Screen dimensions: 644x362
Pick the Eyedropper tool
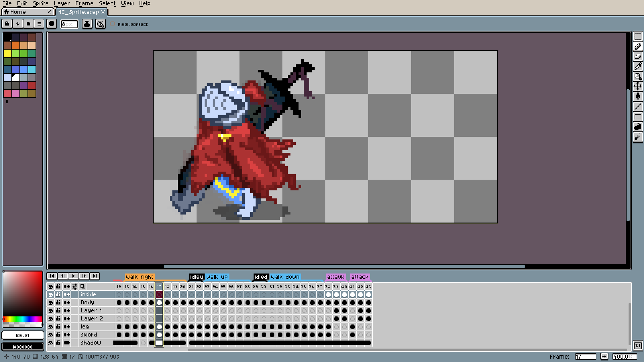pos(638,66)
